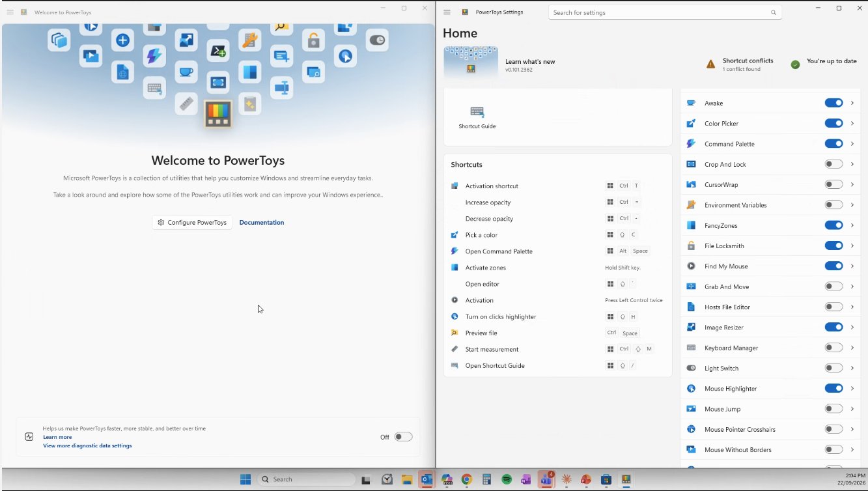Click the Light Switch icon
Screen dimensions: 868x491
tap(691, 369)
